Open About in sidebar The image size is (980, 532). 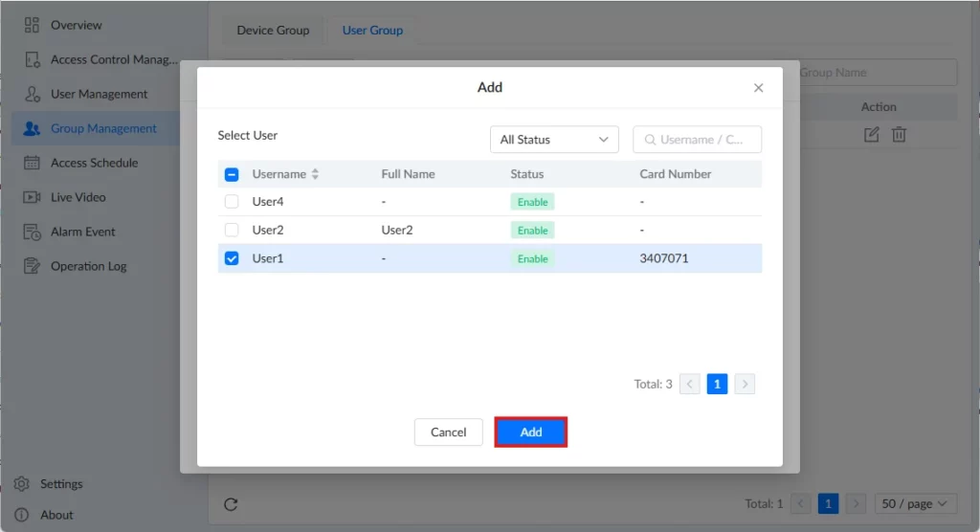[56, 515]
